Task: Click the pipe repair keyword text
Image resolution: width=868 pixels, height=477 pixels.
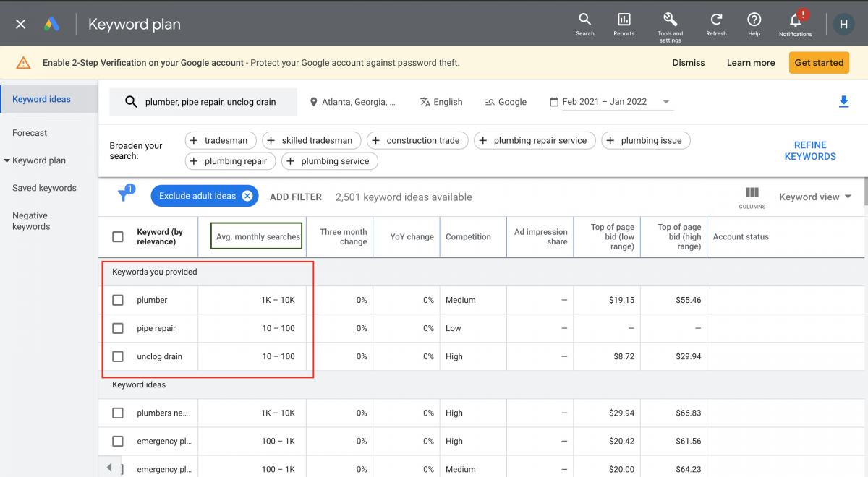Action: [156, 328]
